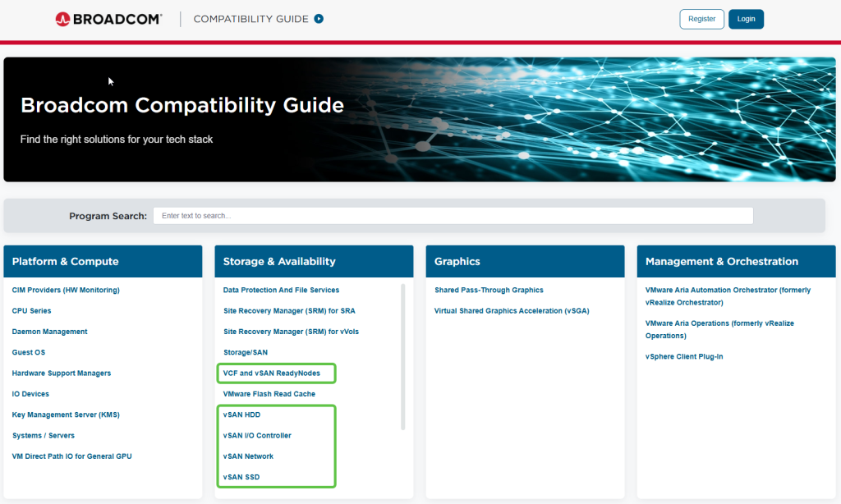
Task: Click the Broadcom logo
Action: click(108, 20)
